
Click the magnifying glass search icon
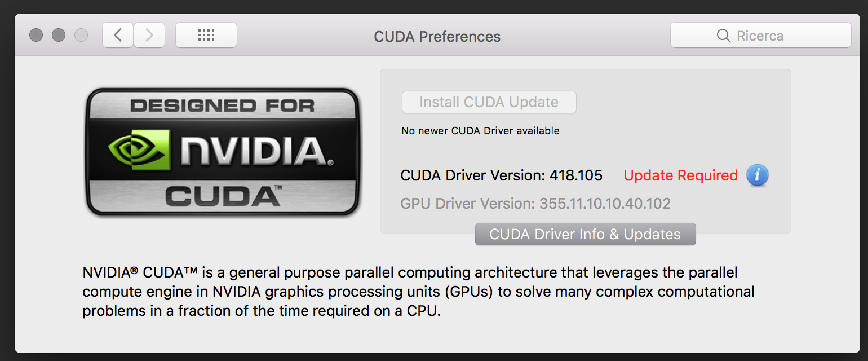pos(723,36)
